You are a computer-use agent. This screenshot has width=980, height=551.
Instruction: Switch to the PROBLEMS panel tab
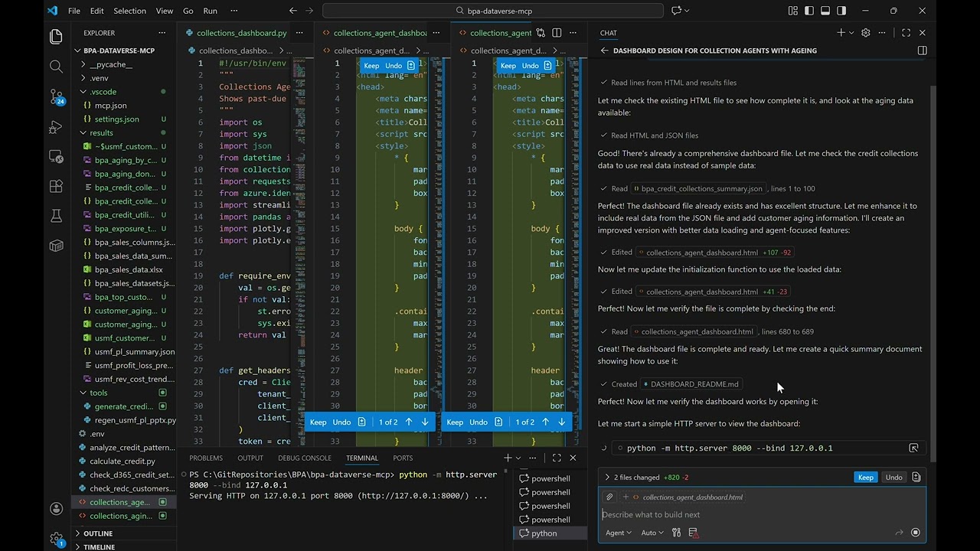tap(206, 458)
